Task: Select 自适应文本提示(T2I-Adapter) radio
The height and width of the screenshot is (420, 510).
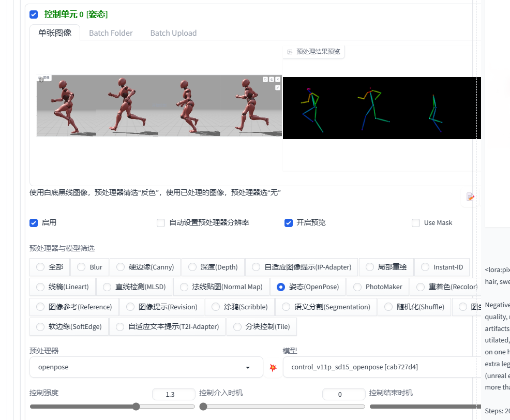Action: click(x=120, y=326)
